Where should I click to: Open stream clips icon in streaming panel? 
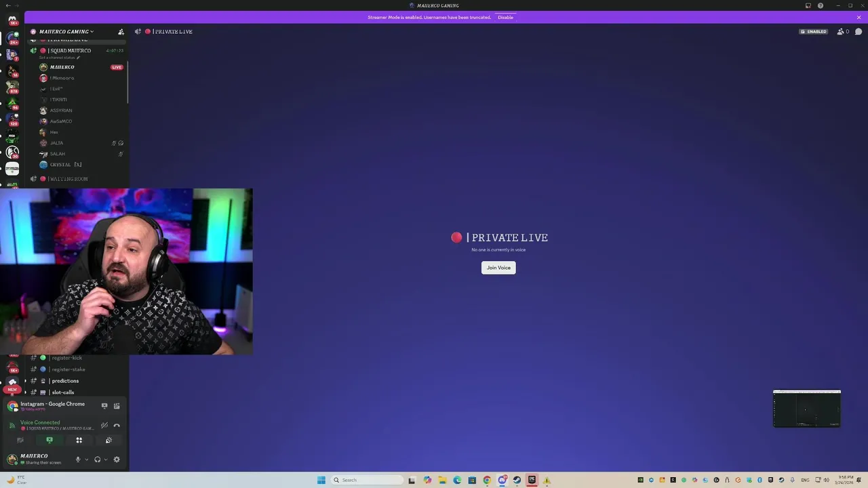click(117, 406)
